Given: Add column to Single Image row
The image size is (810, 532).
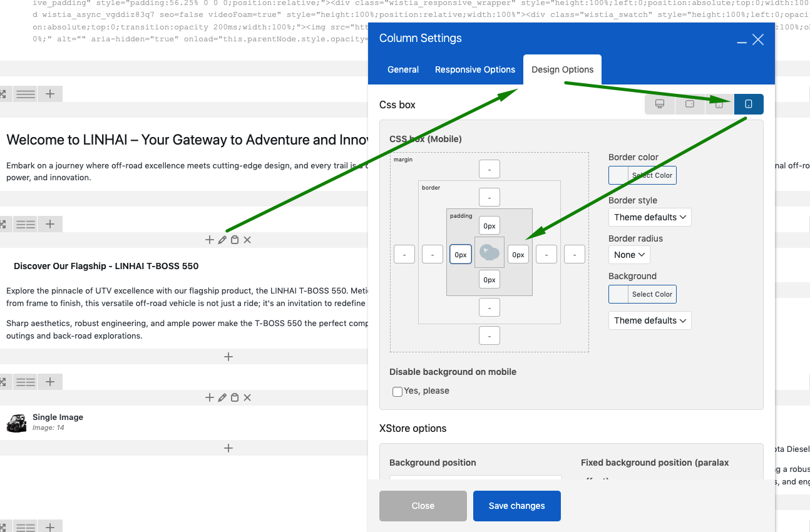Looking at the screenshot, I should [50, 382].
